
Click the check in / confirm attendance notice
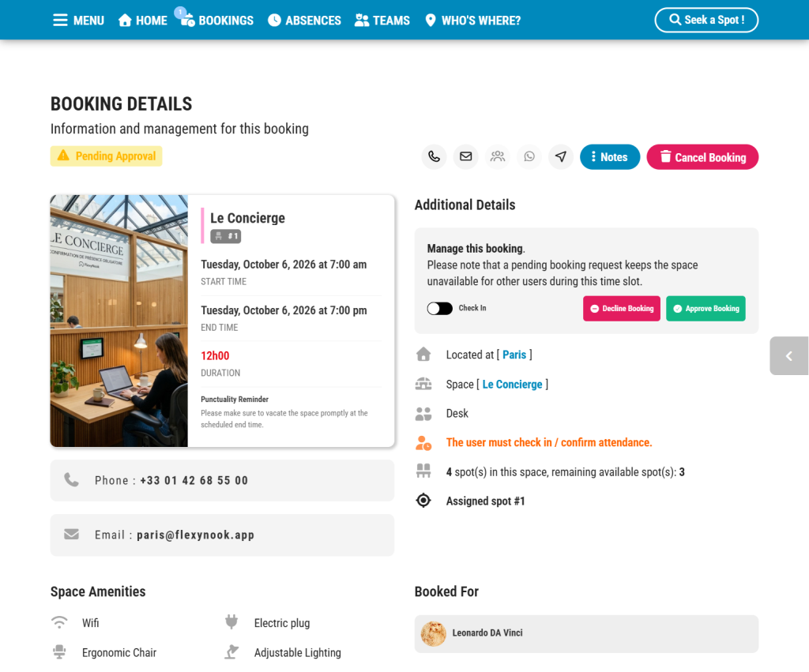click(x=549, y=442)
